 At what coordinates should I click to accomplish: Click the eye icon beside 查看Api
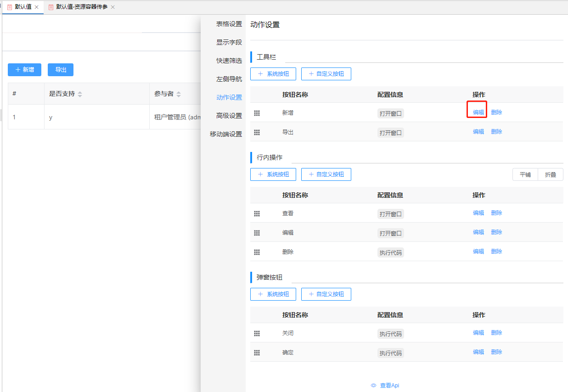tap(374, 386)
